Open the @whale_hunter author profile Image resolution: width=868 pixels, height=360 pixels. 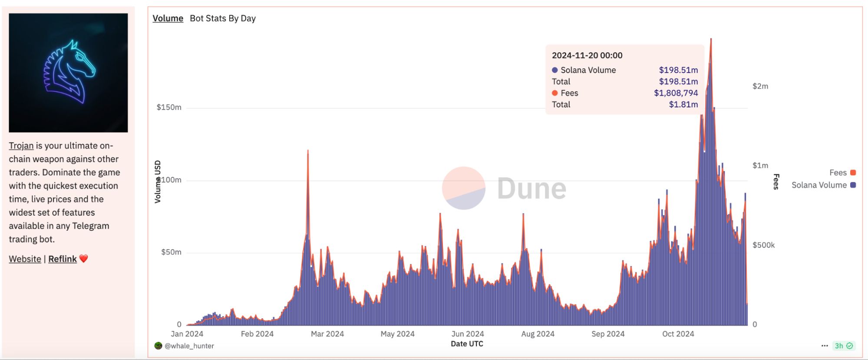tap(189, 346)
